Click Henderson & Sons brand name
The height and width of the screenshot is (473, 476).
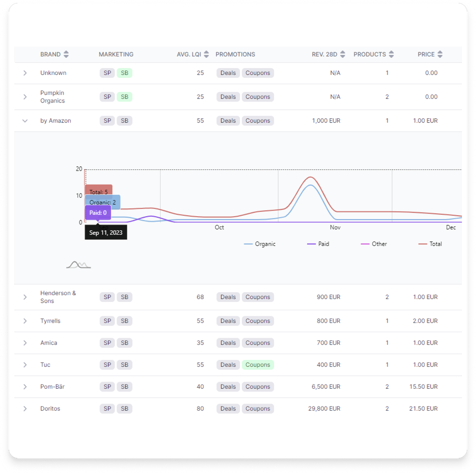[x=58, y=297]
